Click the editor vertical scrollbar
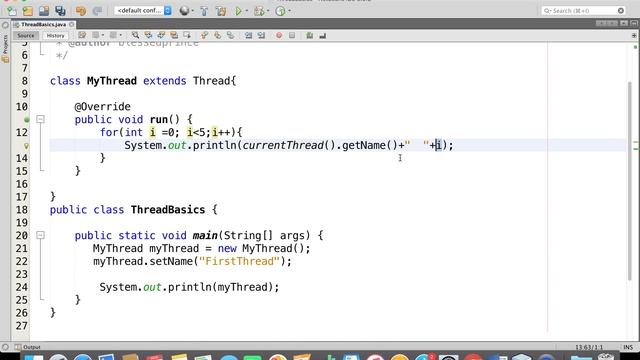This screenshot has height=360, width=640. click(x=630, y=181)
